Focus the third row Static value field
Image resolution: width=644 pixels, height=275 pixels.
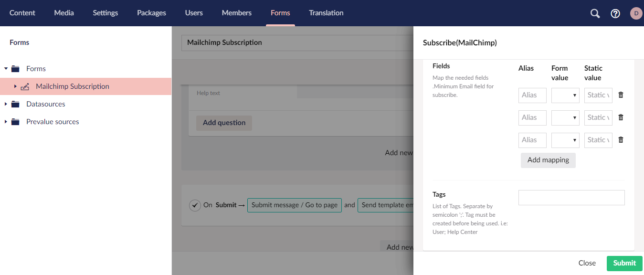(598, 140)
